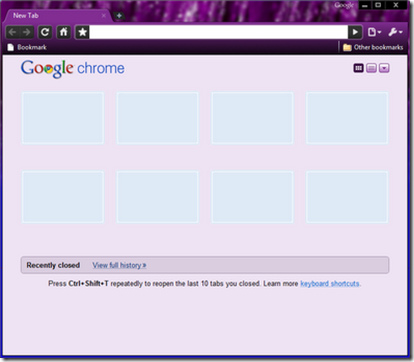This screenshot has height=362, width=414.
Task: Click the Recently closed heading
Action: pos(53,265)
